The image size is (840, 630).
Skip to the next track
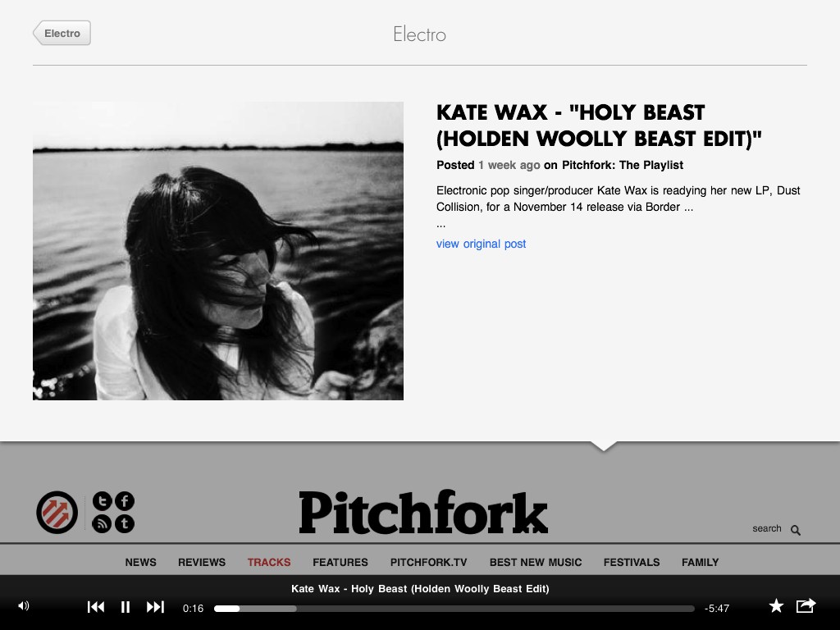click(155, 607)
